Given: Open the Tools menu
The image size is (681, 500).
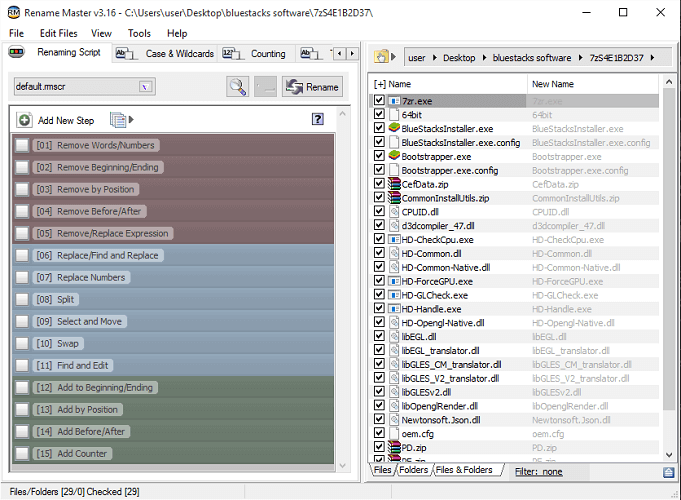Looking at the screenshot, I should click(139, 33).
